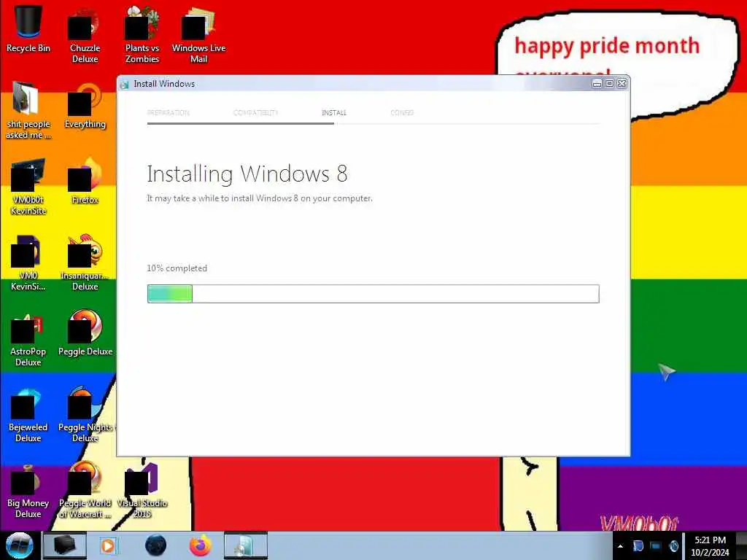Click the COMPATIBILITY step tab
This screenshot has width=747, height=560.
pos(255,113)
